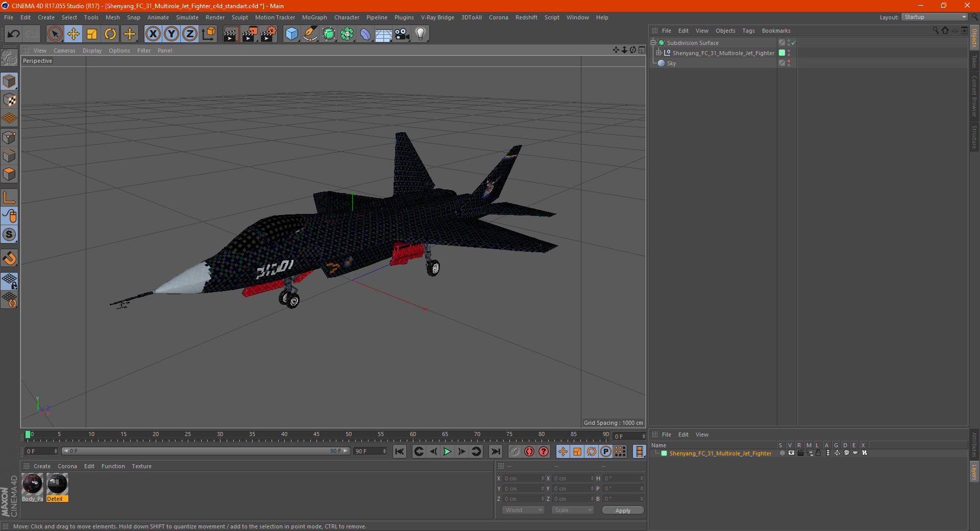The width and height of the screenshot is (980, 531).
Task: Click the X position coordinate field
Action: (x=523, y=478)
